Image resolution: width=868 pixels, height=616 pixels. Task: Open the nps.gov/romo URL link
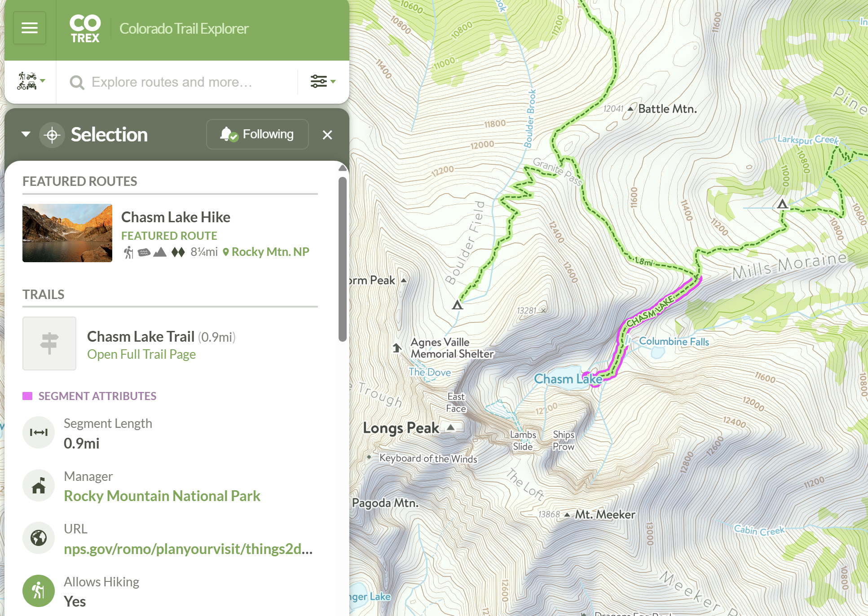click(x=188, y=549)
